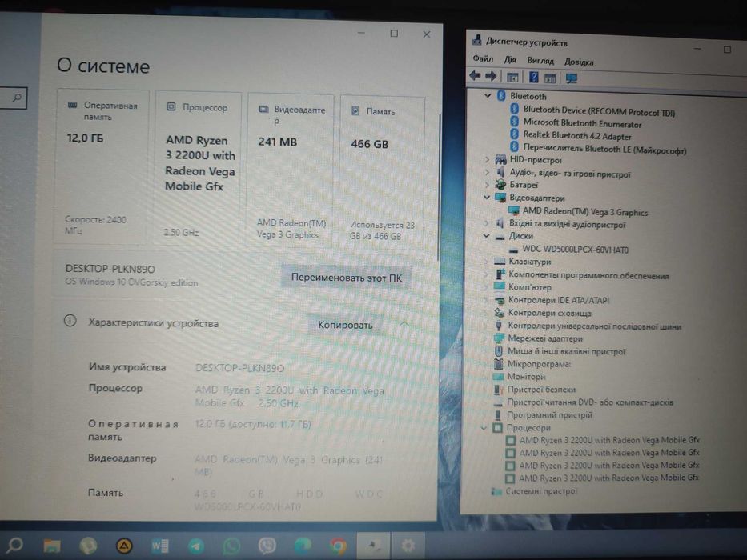This screenshot has height=560, width=747.
Task: Open Процессор AMD Ryzen card
Action: click(199, 168)
